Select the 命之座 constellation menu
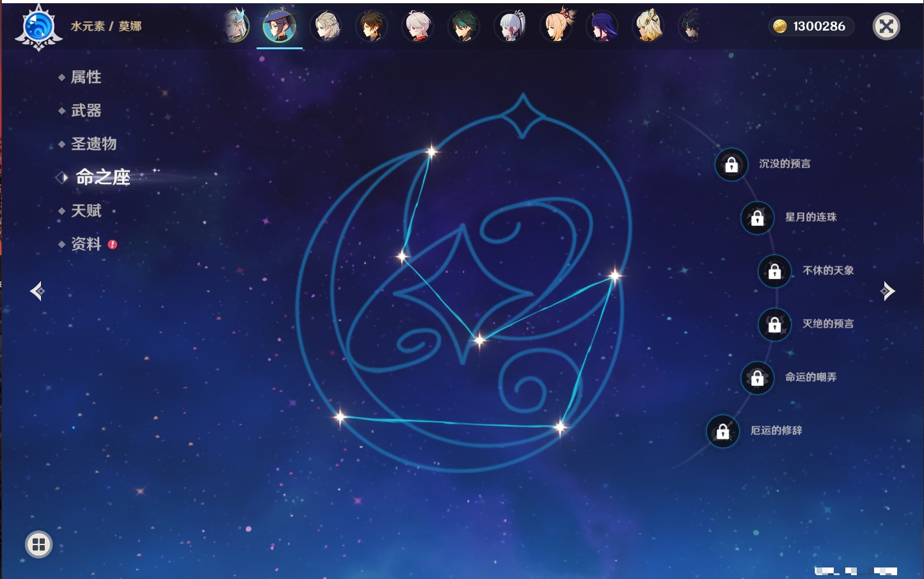The width and height of the screenshot is (924, 579). point(102,177)
